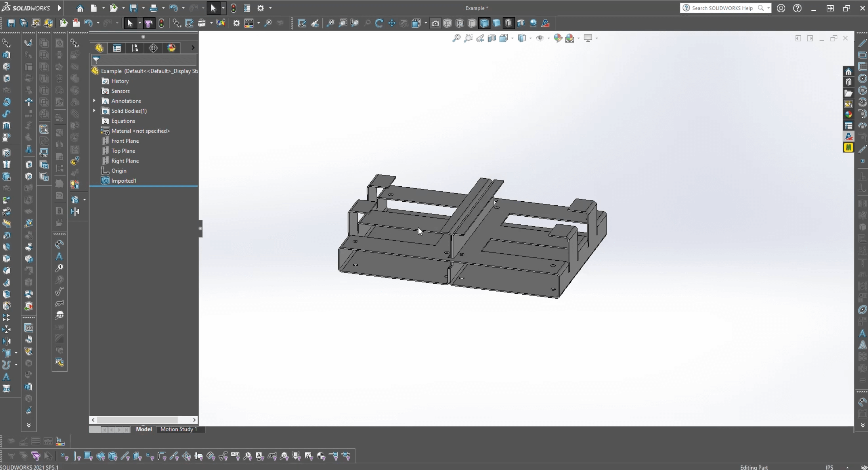868x470 pixels.
Task: Open the Edit Appearance tool
Action: tap(558, 38)
